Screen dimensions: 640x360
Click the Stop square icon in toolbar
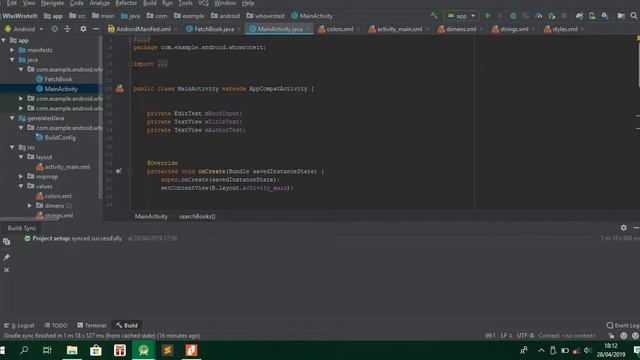[564, 16]
